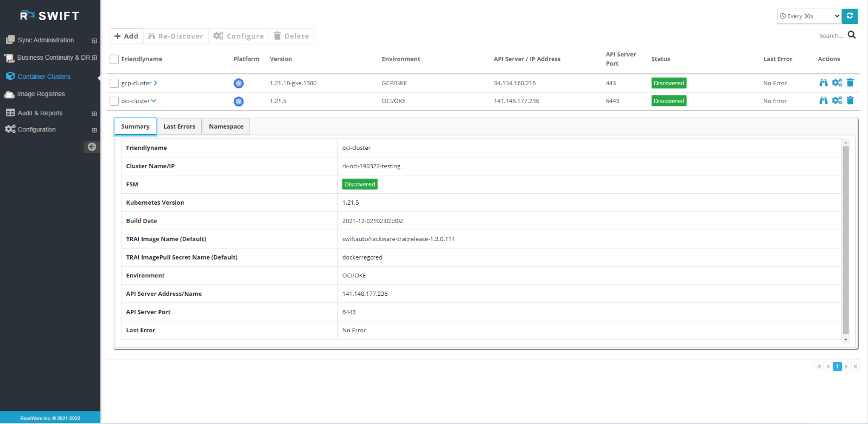Click the Add button
Viewport: 868px width, 424px height.
(x=126, y=36)
